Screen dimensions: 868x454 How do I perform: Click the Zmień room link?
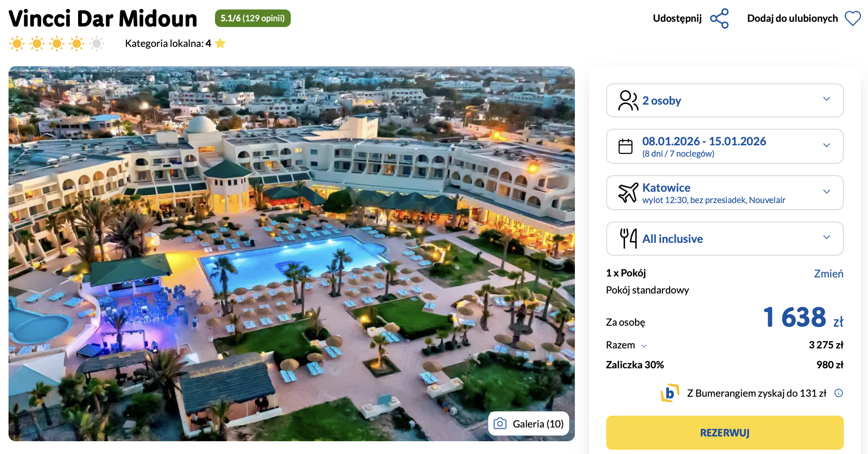coord(828,274)
